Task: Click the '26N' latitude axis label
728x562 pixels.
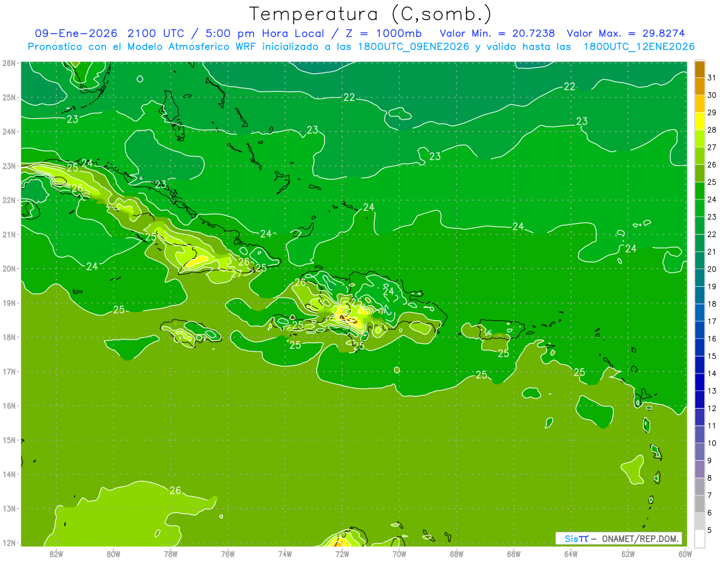Action: [9, 63]
